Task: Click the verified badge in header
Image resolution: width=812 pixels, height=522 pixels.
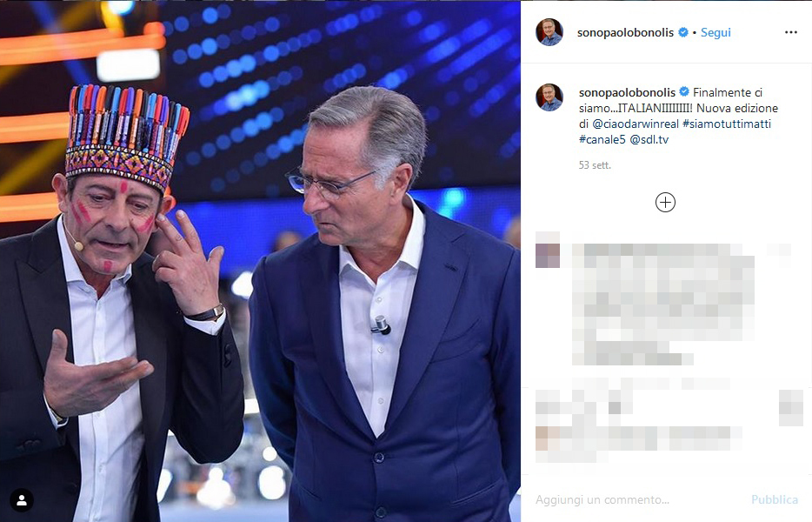Action: [x=683, y=32]
